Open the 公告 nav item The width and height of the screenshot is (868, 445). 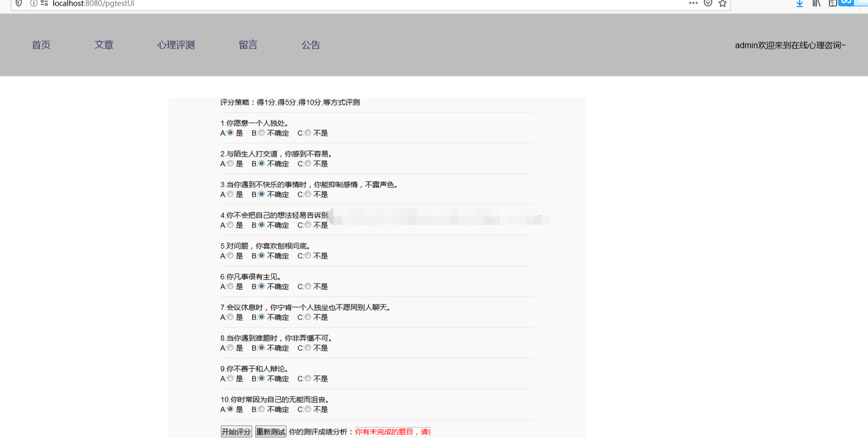pos(311,45)
